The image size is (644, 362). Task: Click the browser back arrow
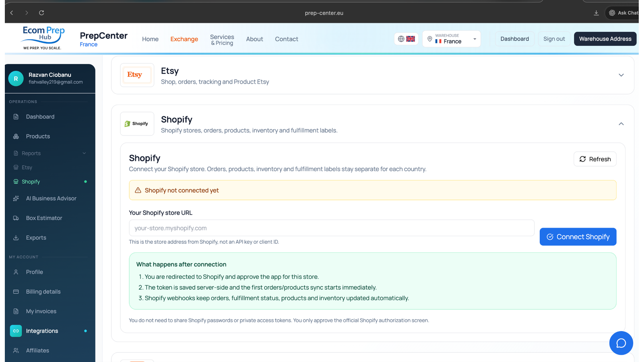(x=12, y=13)
